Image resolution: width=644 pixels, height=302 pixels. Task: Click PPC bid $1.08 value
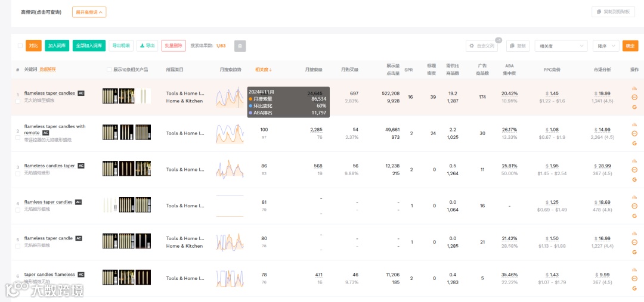pyautogui.click(x=553, y=130)
